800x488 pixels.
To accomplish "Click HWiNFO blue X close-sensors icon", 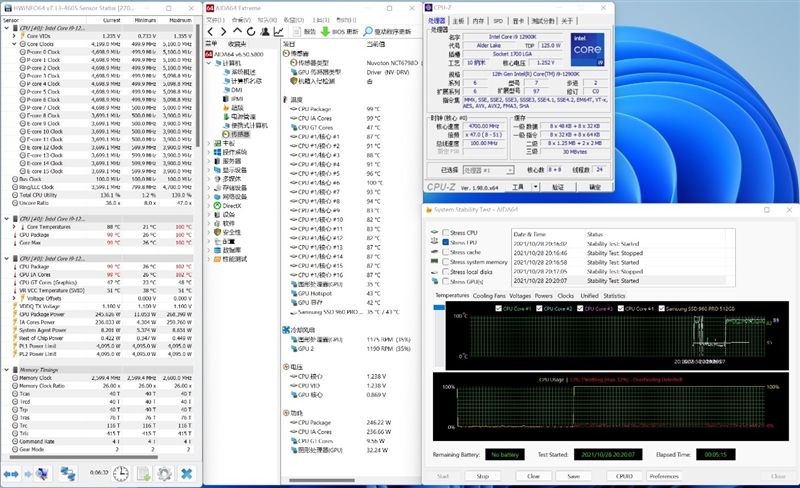I will (187, 474).
